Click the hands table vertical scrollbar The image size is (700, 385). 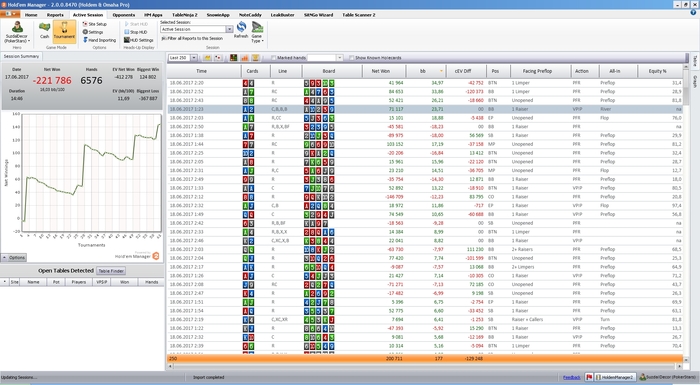click(686, 214)
